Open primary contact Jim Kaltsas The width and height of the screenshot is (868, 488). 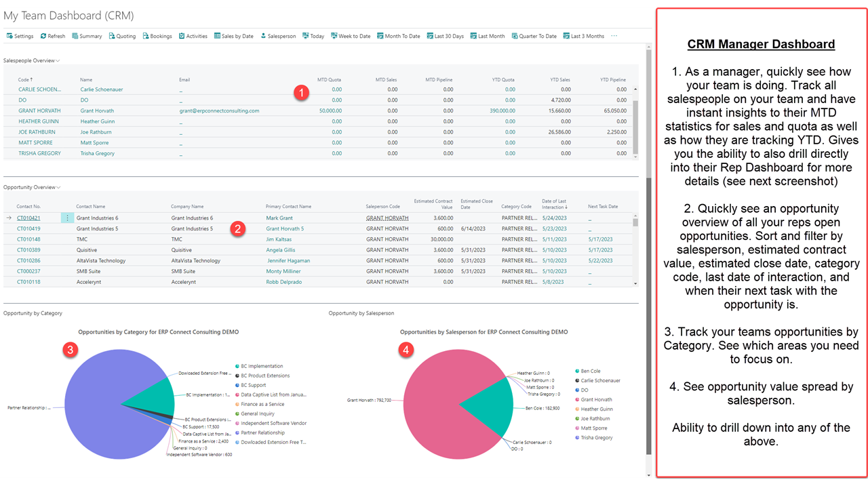(279, 239)
